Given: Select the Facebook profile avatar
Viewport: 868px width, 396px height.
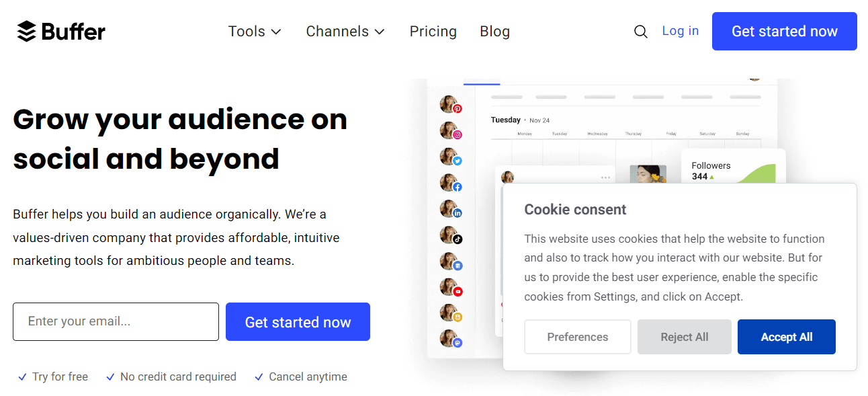Looking at the screenshot, I should click(x=449, y=184).
